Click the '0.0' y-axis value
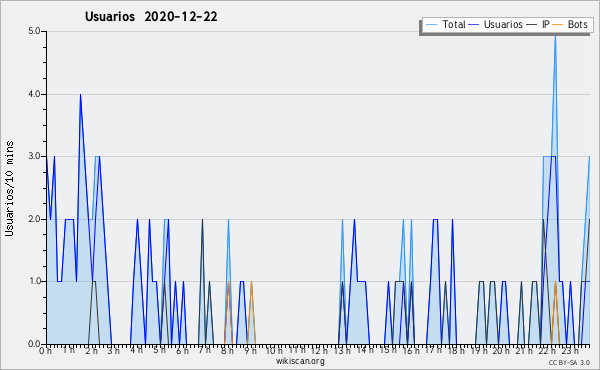 pos(34,344)
